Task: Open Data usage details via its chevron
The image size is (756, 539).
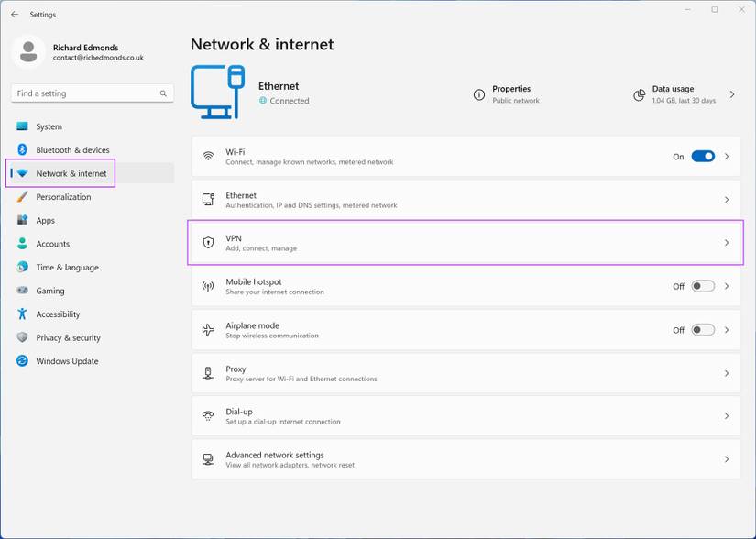Action: (x=731, y=94)
